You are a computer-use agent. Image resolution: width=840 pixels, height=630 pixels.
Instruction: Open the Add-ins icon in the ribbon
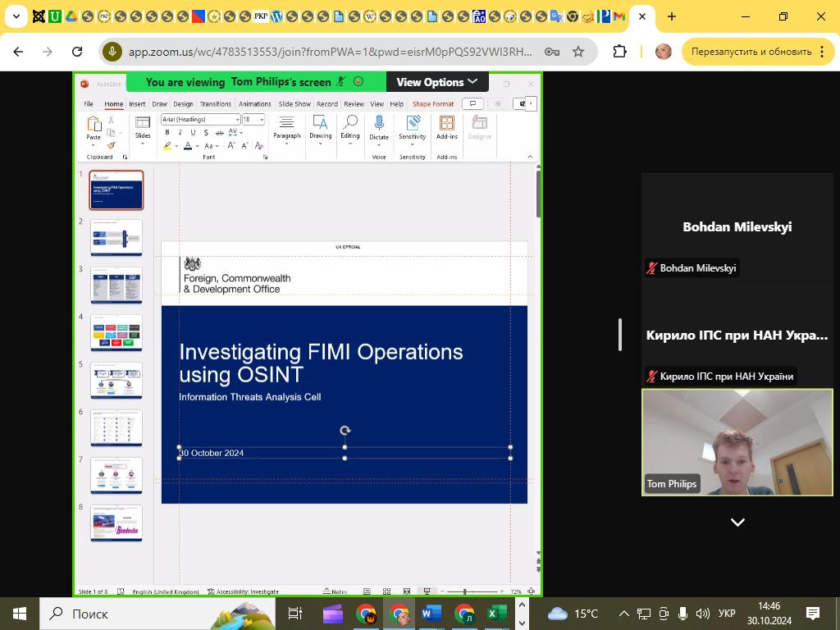[x=447, y=124]
